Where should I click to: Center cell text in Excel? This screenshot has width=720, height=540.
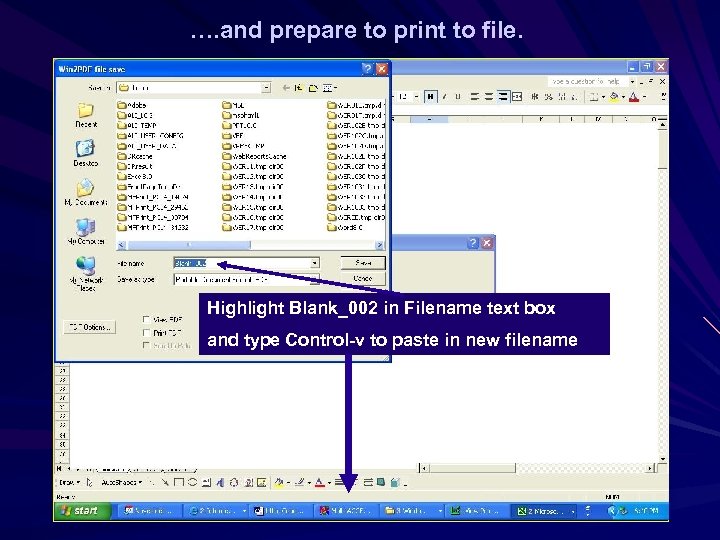(489, 96)
